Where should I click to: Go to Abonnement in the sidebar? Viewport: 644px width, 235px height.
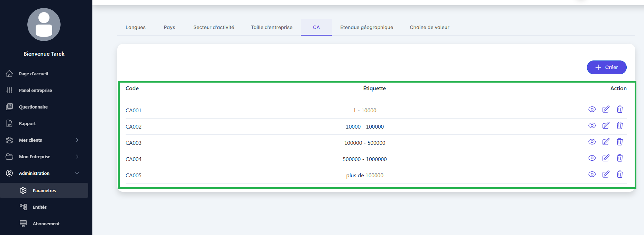(46, 224)
